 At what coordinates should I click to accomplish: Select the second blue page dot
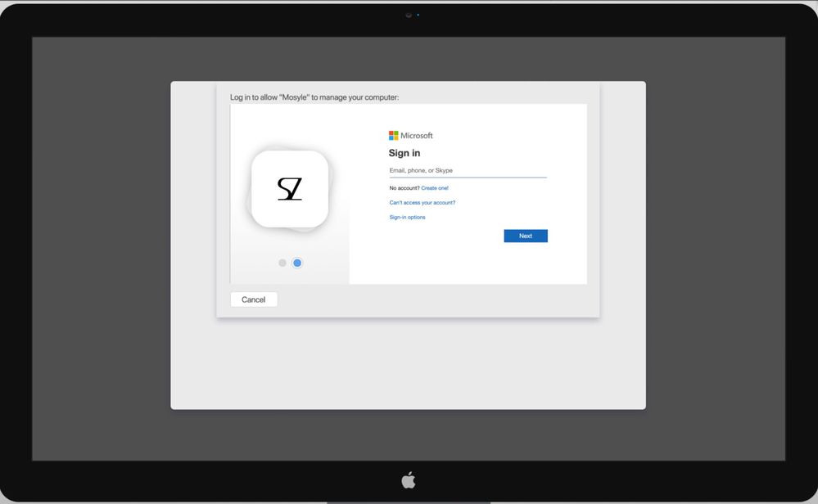(297, 263)
